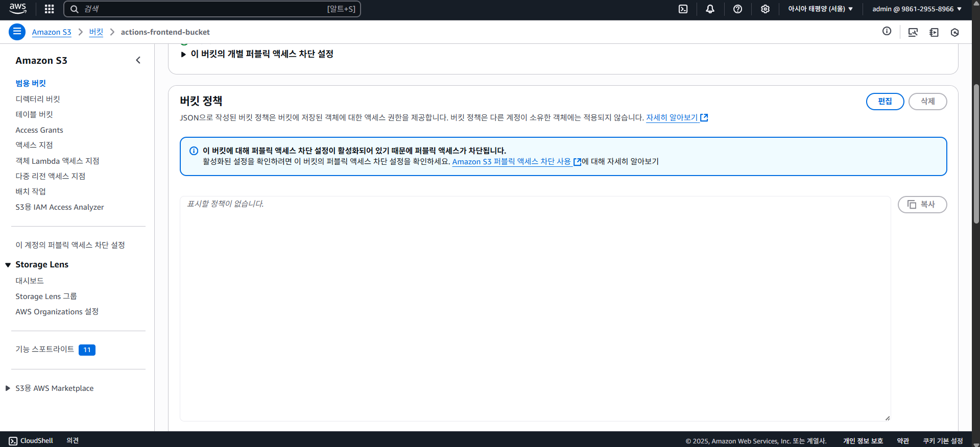The width and height of the screenshot is (980, 447).
Task: Open the settings gear icon
Action: click(x=765, y=9)
